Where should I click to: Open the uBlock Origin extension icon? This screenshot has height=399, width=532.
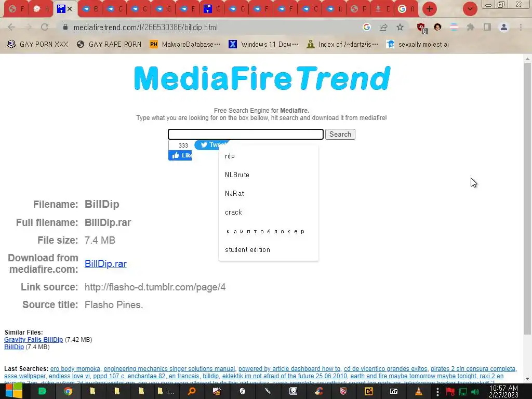422,28
